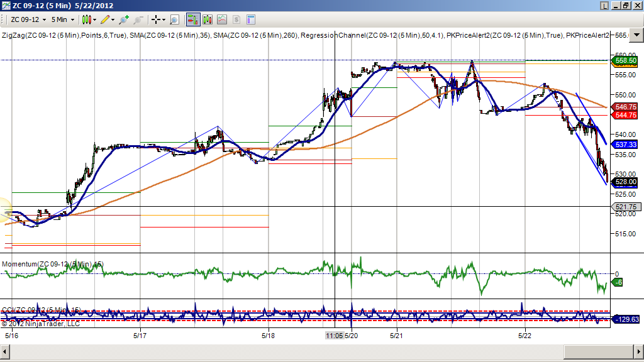This screenshot has height=362, width=644.
Task: Select the crosshair cursor icon
Action: (x=156, y=19)
